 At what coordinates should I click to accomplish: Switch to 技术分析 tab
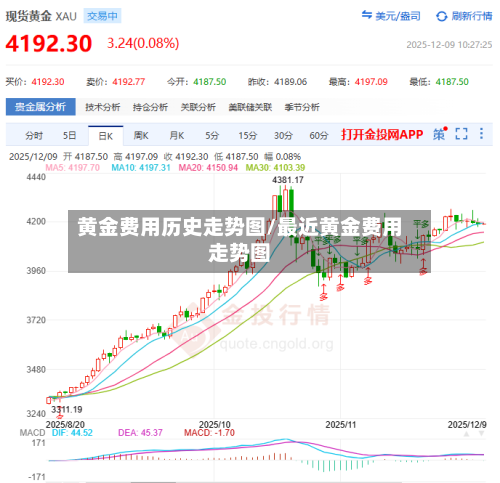click(x=103, y=107)
